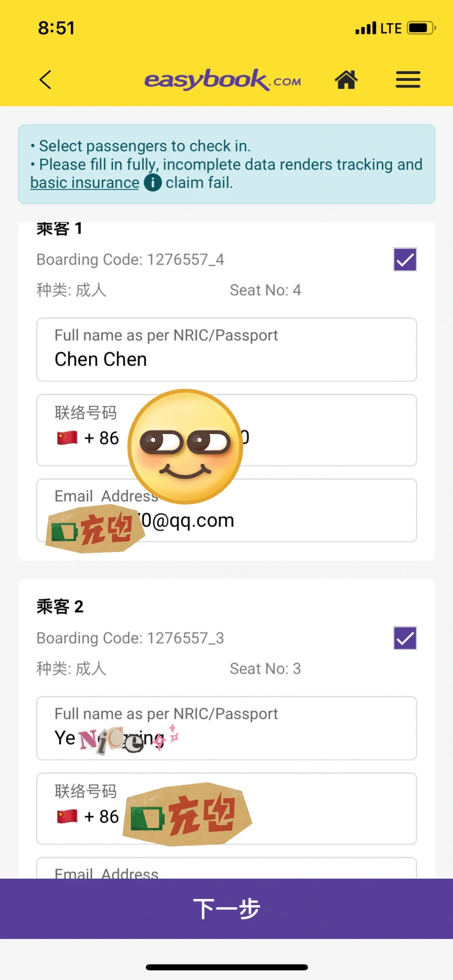Select passenger 2 email address field
Image resolution: width=453 pixels, height=980 pixels.
(226, 868)
